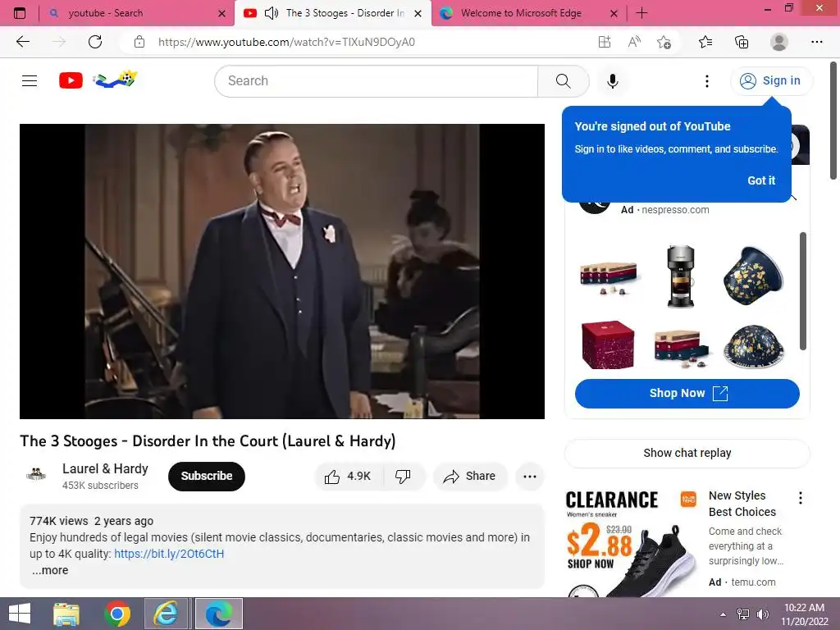840x630 pixels.
Task: Click the ad panel scrollbar
Action: pos(802,291)
